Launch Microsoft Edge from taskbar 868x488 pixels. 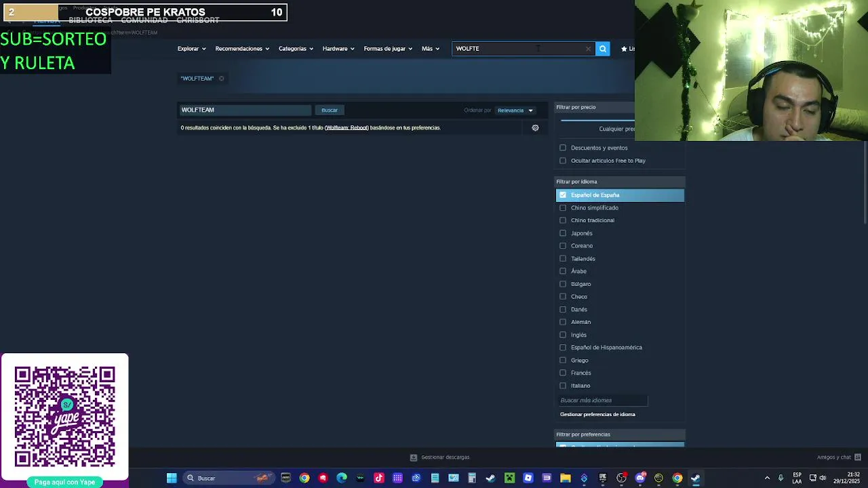tap(341, 478)
